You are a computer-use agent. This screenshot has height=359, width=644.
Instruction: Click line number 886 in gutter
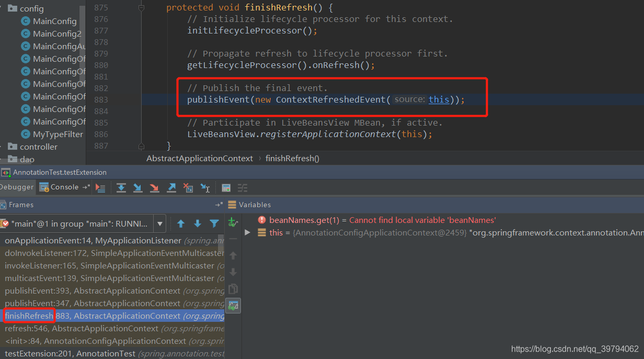[101, 134]
